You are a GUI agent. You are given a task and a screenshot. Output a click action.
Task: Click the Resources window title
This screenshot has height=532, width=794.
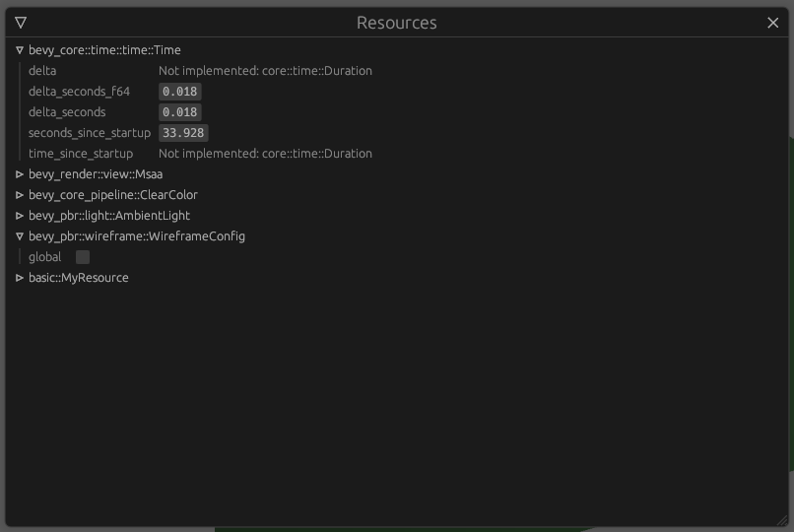[x=396, y=23]
